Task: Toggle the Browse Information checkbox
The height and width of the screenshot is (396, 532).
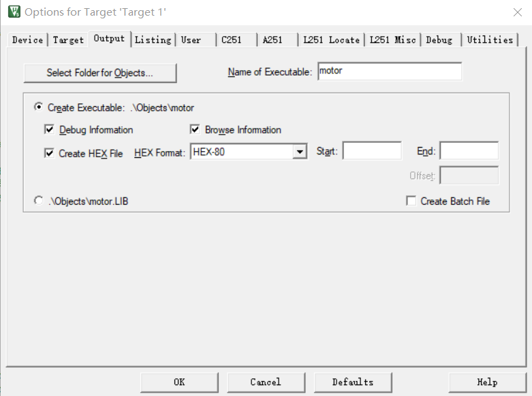Action: coord(195,129)
